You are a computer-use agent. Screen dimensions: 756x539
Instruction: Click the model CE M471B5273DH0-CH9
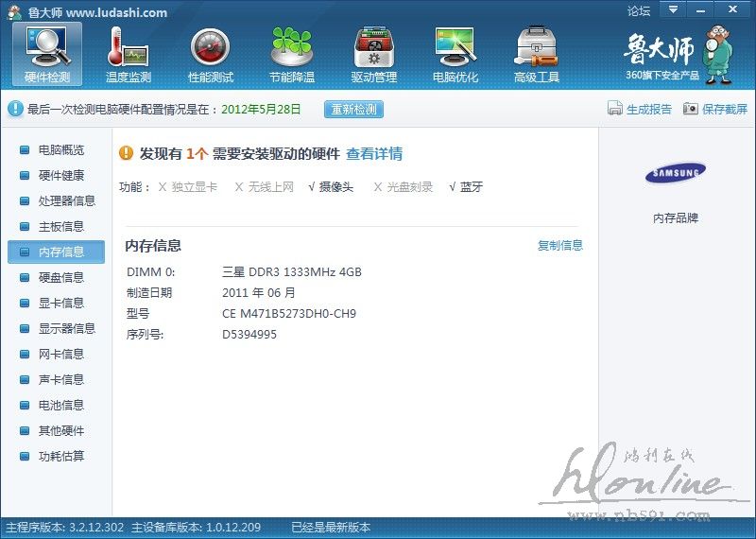pos(289,314)
